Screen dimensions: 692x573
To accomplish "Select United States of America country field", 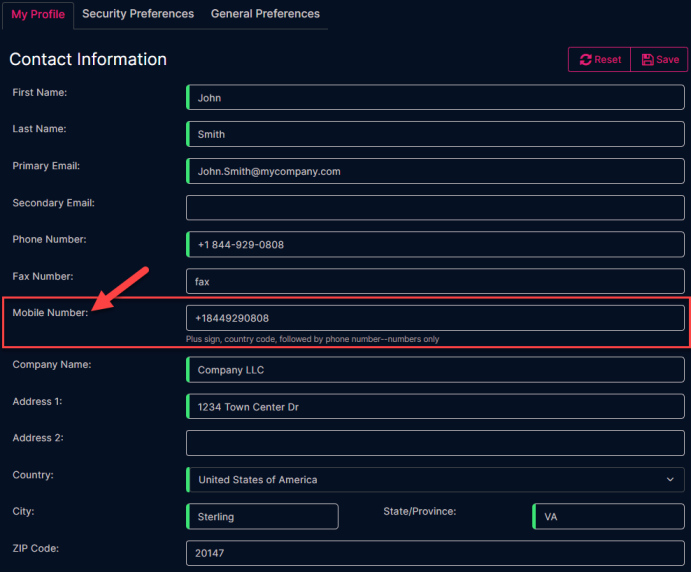I will pyautogui.click(x=435, y=479).
